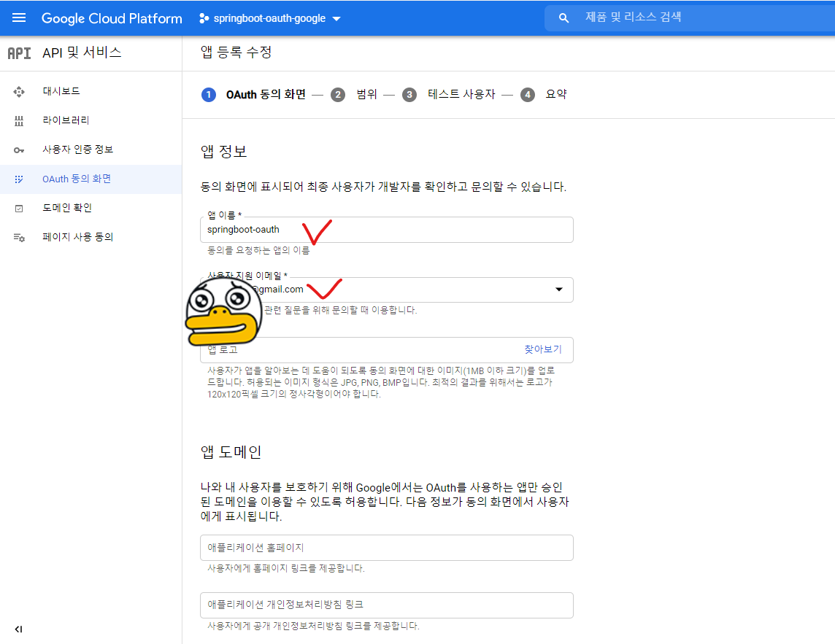Click the 대시보드 dashboard icon
835x644 pixels.
click(19, 92)
